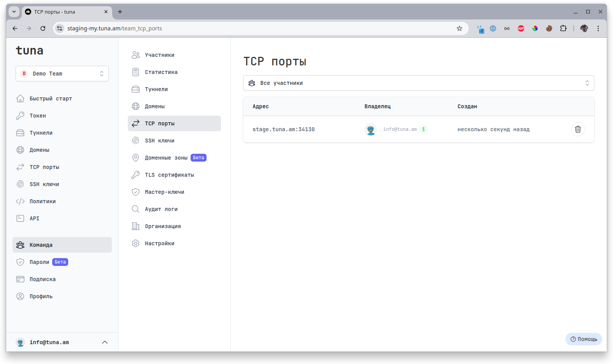Click the info@tuna.am owner link in table
This screenshot has width=613, height=364.
400,129
